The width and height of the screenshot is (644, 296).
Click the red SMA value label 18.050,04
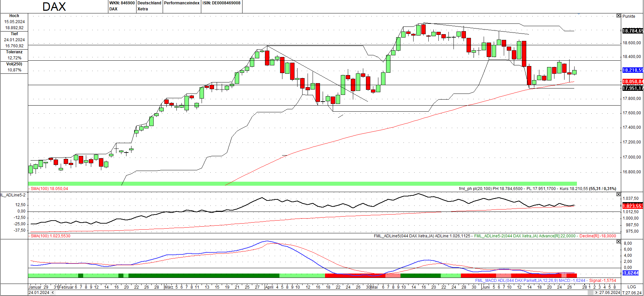coord(633,81)
